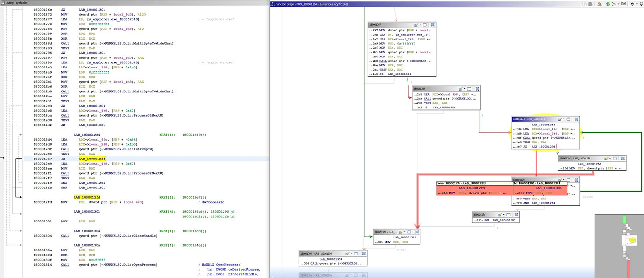Click the satellite overview minimap of graph

click(619, 245)
